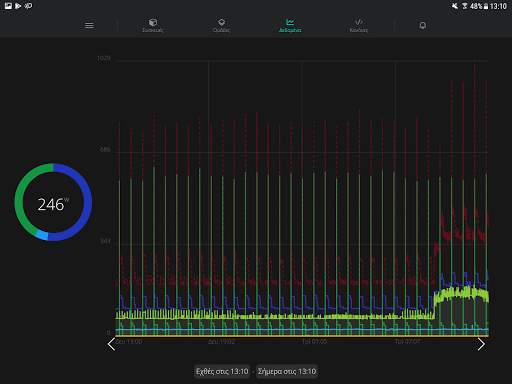The image size is (512, 384).
Task: Open the devices tab with cube icon
Action: (153, 25)
